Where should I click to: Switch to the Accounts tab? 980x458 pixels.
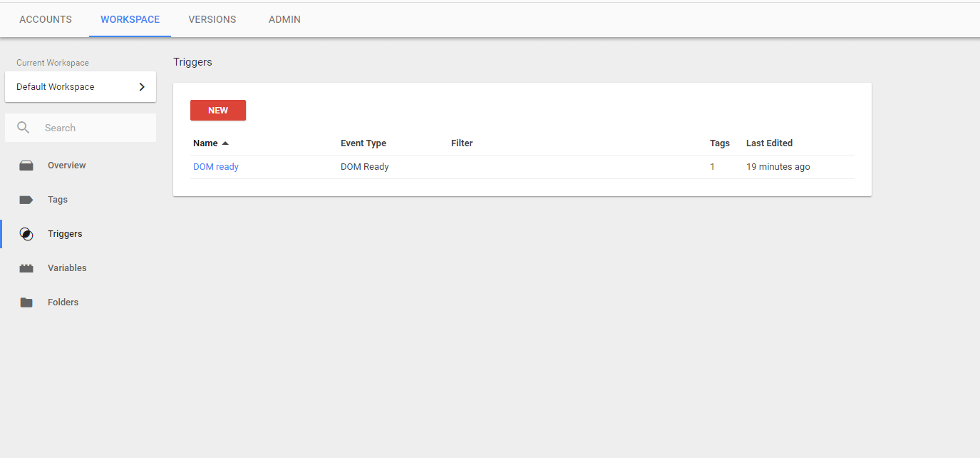(46, 19)
